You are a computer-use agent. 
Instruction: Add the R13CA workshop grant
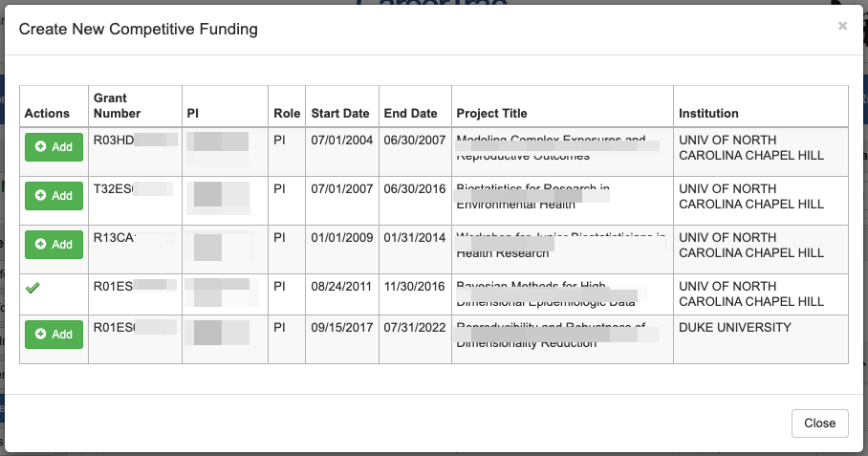54,245
